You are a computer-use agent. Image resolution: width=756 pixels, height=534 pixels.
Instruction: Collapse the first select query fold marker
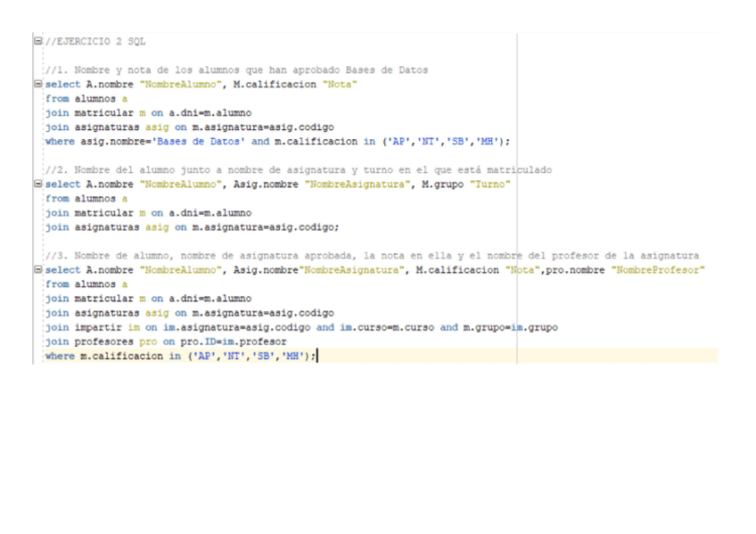click(x=37, y=85)
